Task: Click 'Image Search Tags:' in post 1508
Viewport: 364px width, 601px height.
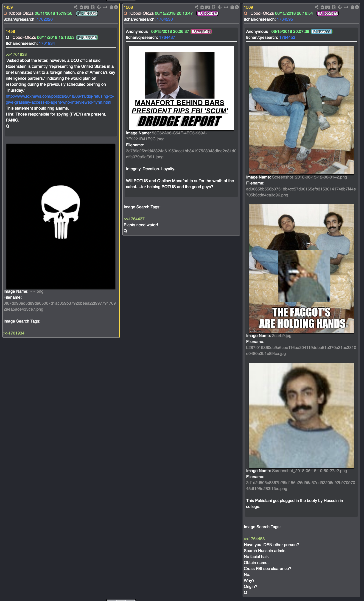Action: coord(142,207)
